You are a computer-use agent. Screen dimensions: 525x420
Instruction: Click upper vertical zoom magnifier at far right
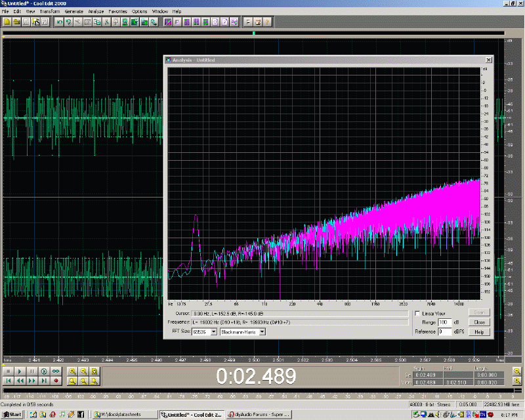517,371
